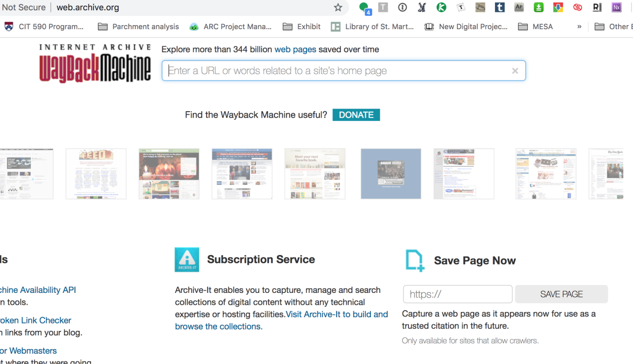Open the Barack Obama blue thumbnail
The height and width of the screenshot is (364, 633).
(391, 174)
